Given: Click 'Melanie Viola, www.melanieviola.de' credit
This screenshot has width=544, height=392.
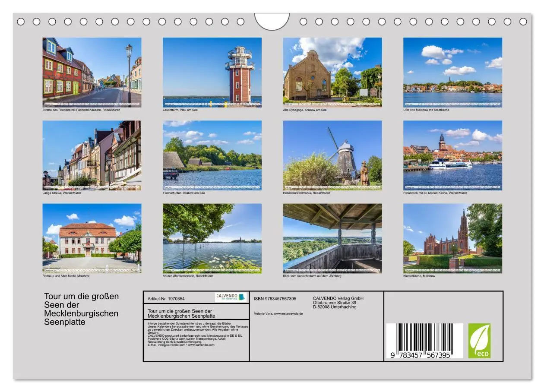Looking at the screenshot, I should (278, 313).
